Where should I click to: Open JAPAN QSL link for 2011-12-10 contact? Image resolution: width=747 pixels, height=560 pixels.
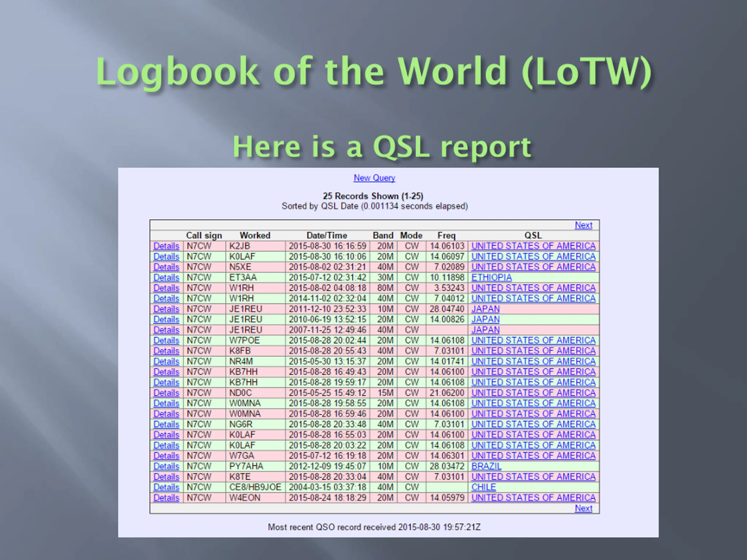485,309
